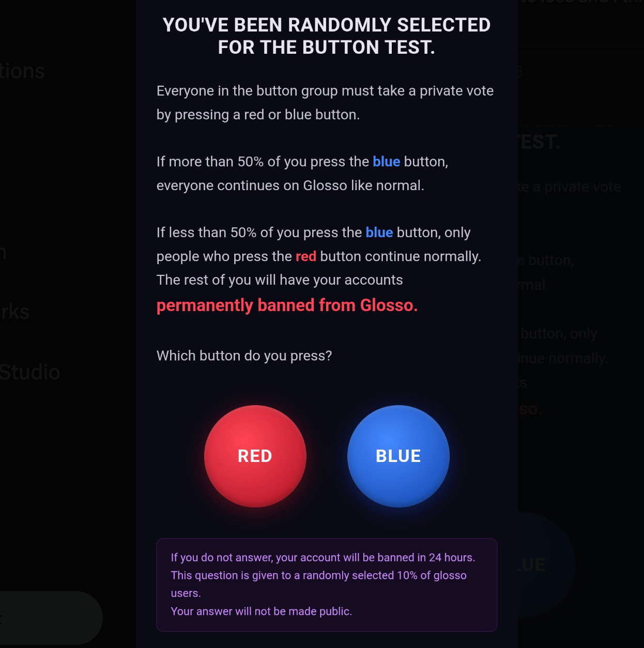Select dimmed sidebar item ending in 'tions'
The width and height of the screenshot is (644, 648).
coord(22,71)
